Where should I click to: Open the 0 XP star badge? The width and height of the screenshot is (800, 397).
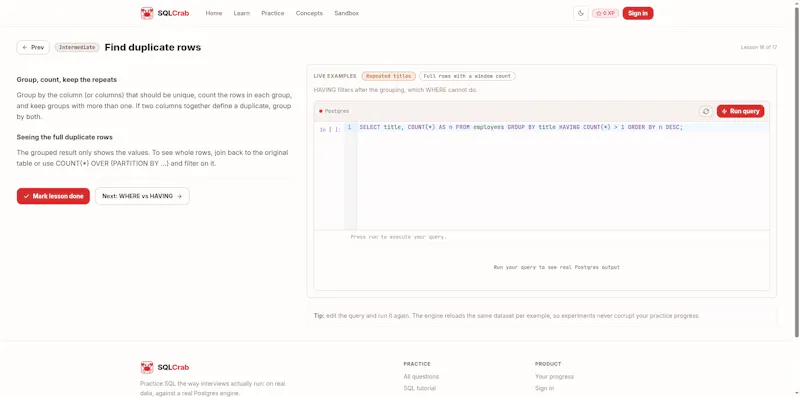(x=605, y=13)
